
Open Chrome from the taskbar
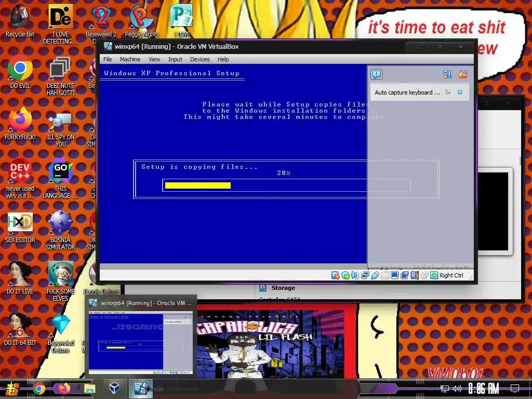[x=38, y=389]
